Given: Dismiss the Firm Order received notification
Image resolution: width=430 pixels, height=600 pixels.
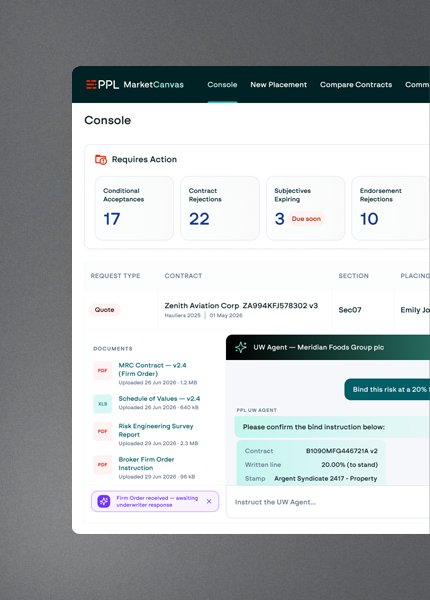Looking at the screenshot, I should (x=209, y=501).
